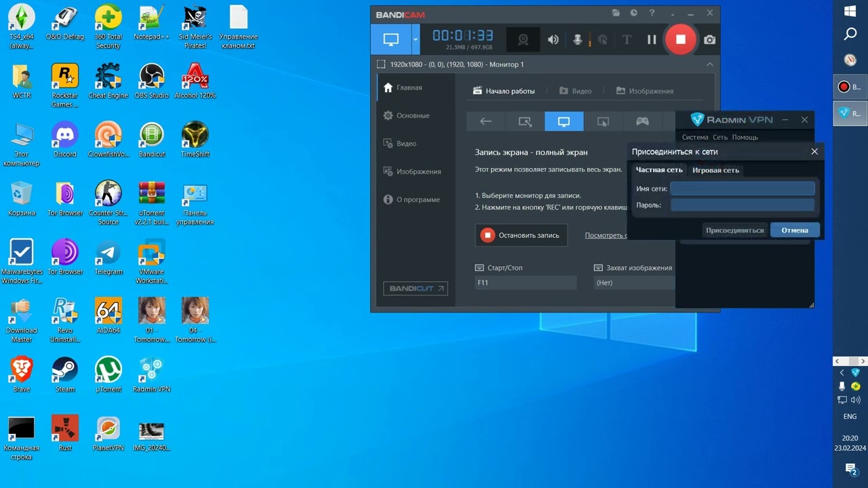Select around-mouse recording mode icon
The height and width of the screenshot is (488, 868).
point(603,121)
